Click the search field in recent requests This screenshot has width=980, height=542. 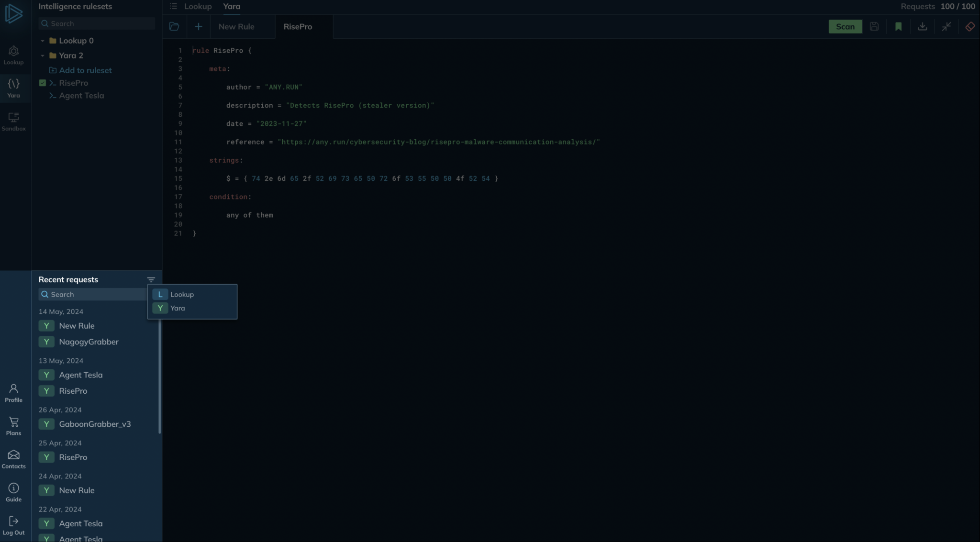pos(92,294)
